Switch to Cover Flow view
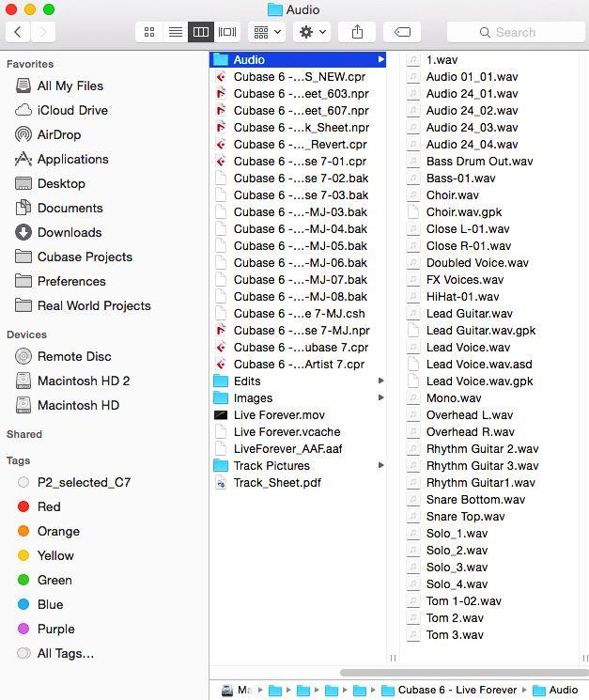 point(227,32)
